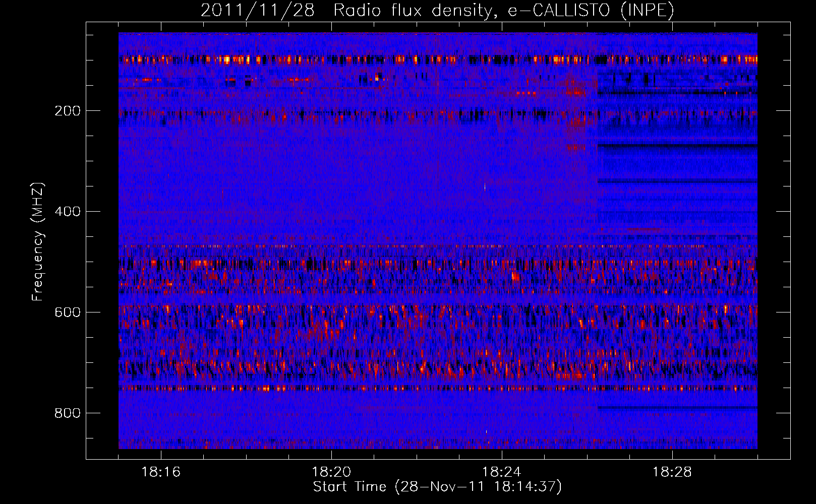Click the '18:20' time axis label
Image resolution: width=816 pixels, height=504 pixels.
331,472
